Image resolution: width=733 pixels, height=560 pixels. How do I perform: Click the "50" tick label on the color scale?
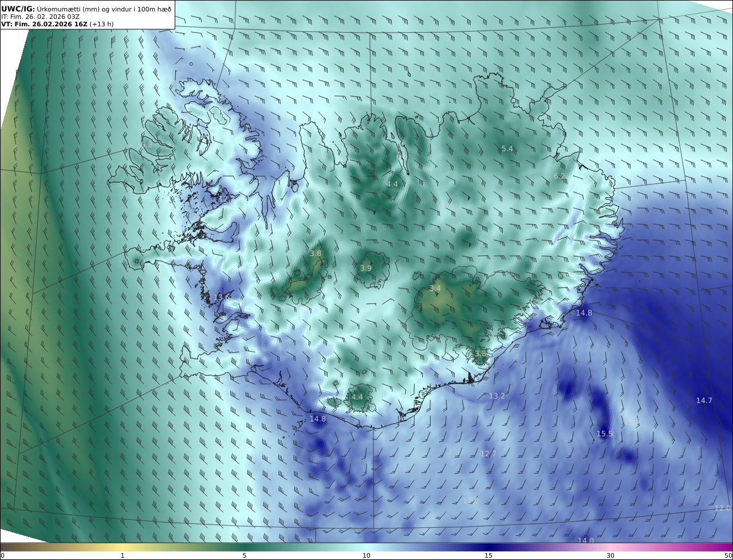728,556
